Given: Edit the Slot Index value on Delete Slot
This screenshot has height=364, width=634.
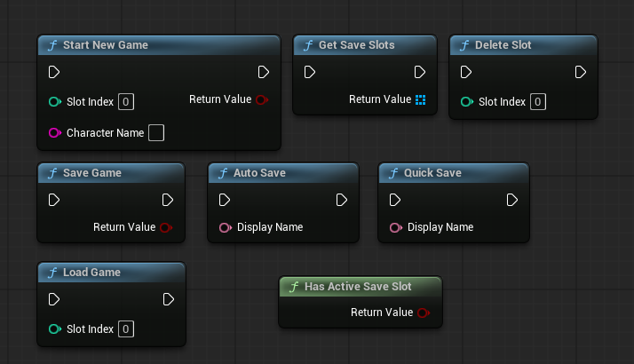Looking at the screenshot, I should point(538,101).
